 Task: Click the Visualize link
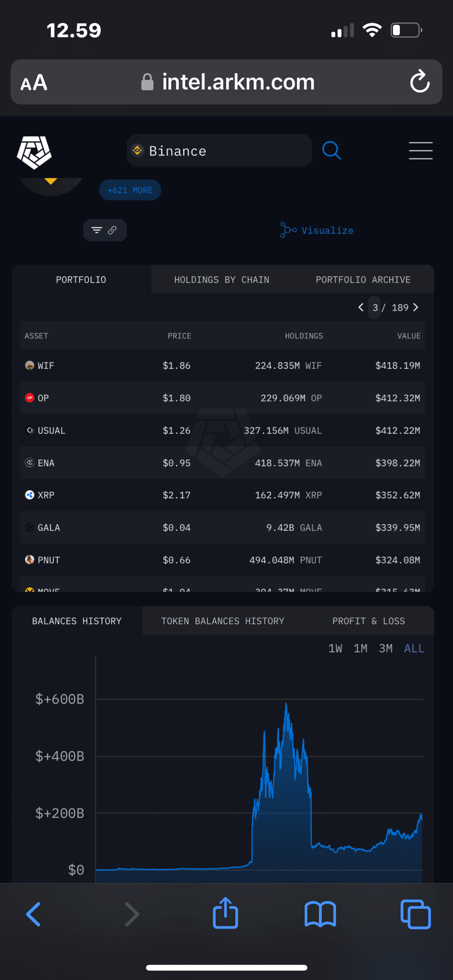(317, 230)
